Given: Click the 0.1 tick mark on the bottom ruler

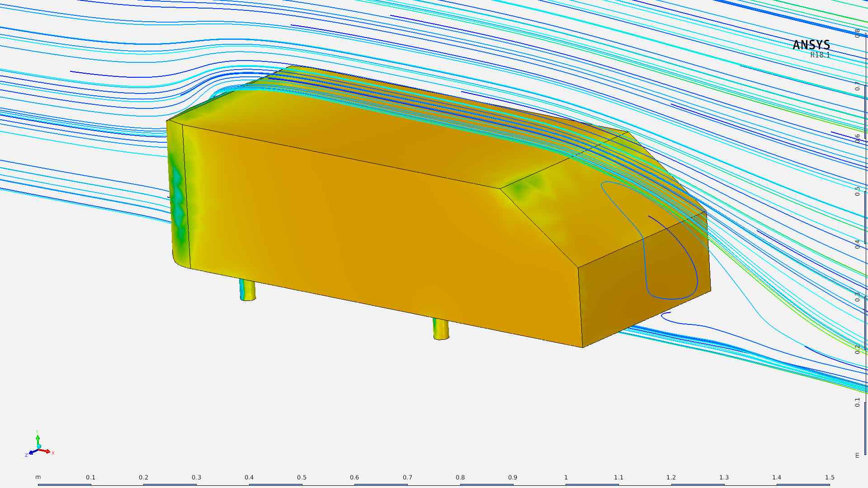Looking at the screenshot, I should click(91, 477).
